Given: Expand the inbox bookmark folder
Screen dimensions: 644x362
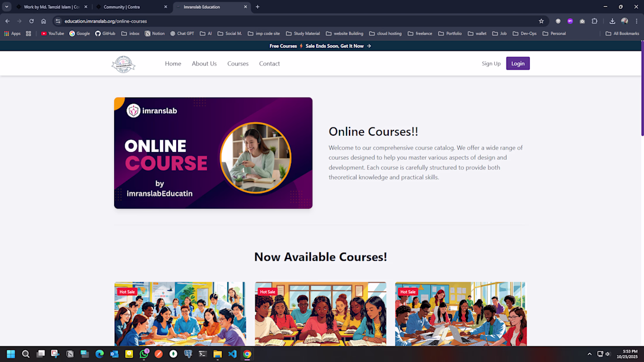Looking at the screenshot, I should (130, 34).
